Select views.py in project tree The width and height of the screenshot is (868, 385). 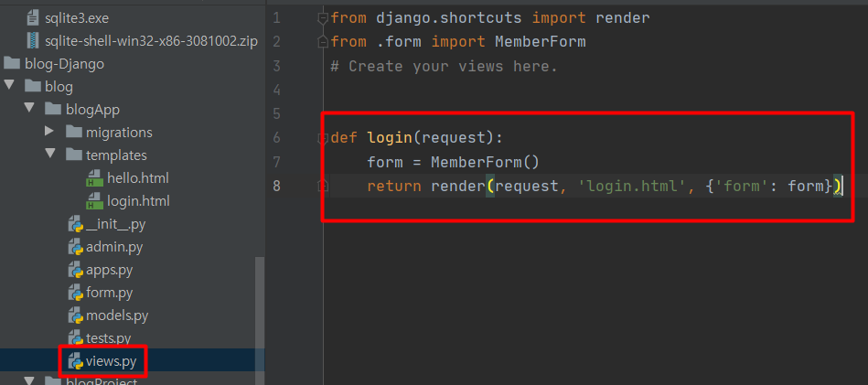[111, 361]
